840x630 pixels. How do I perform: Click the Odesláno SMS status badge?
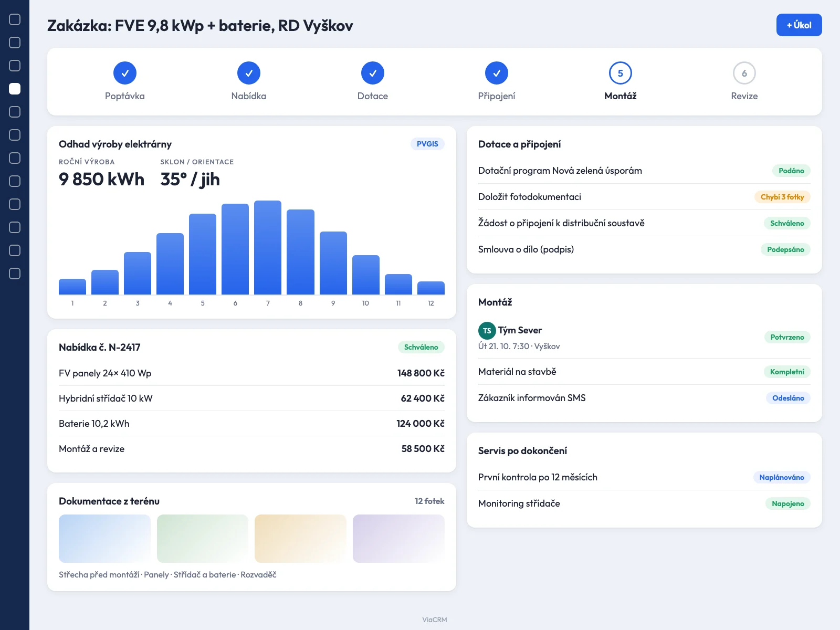[x=788, y=398]
